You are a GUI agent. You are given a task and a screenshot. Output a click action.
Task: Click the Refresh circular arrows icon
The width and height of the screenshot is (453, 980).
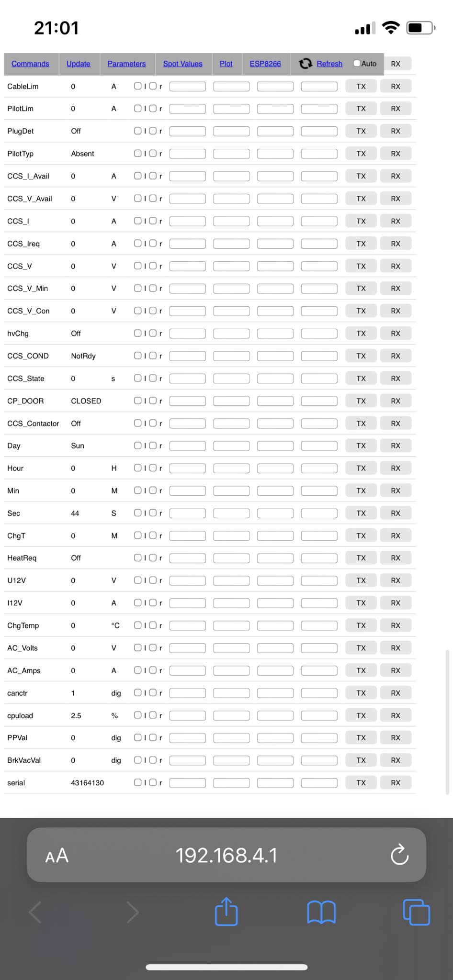point(306,64)
